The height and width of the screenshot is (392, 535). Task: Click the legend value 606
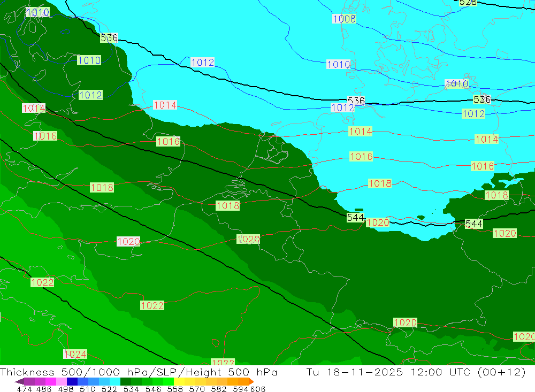[258, 389]
